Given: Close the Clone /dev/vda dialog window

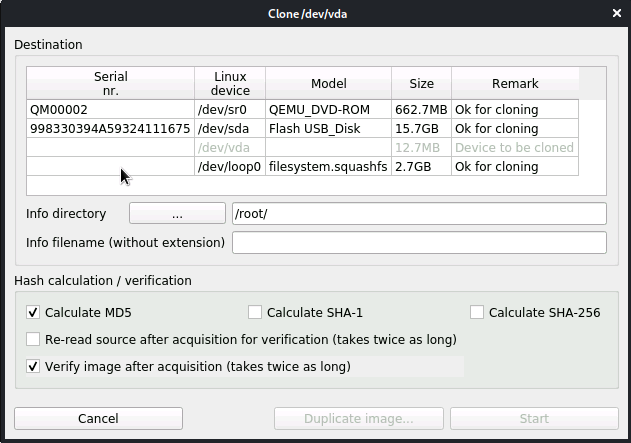Looking at the screenshot, I should coord(615,13).
